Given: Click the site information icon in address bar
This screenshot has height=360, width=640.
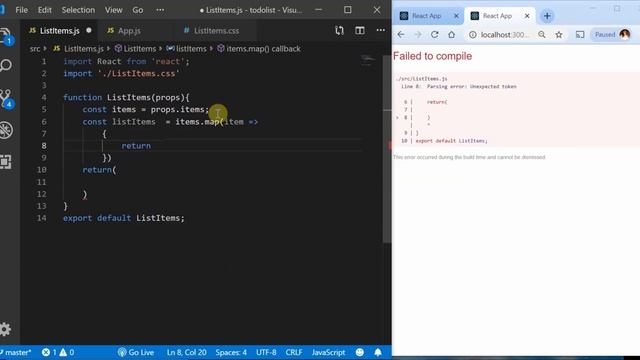Looking at the screenshot, I should [x=472, y=35].
